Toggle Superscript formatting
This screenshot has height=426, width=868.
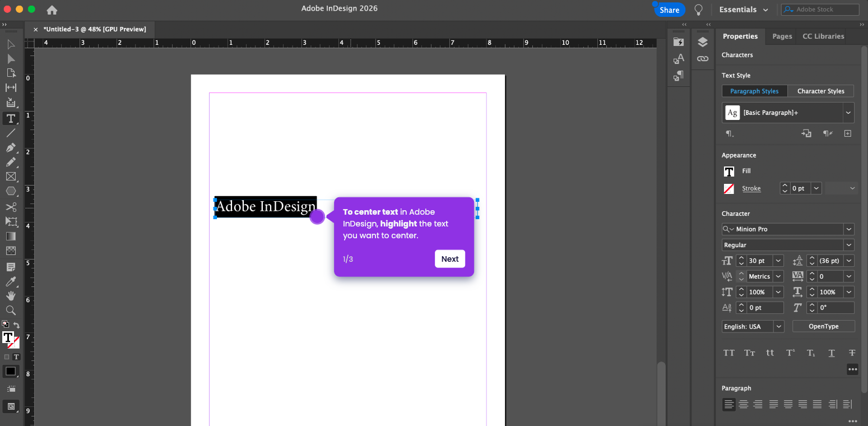point(791,353)
